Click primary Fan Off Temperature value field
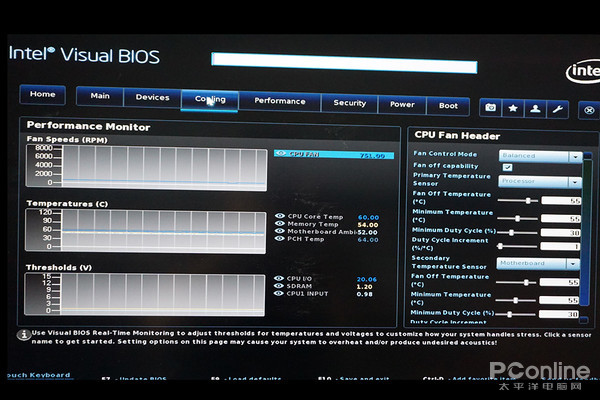The height and width of the screenshot is (400, 600). 561,201
